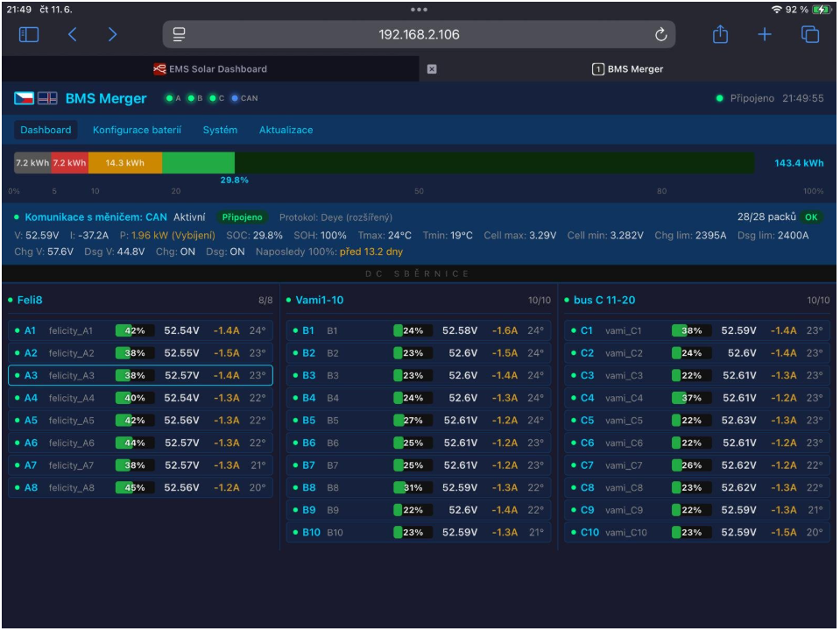Click the gray 7.2 kWh bar segment
The image size is (840, 631).
[x=32, y=163]
